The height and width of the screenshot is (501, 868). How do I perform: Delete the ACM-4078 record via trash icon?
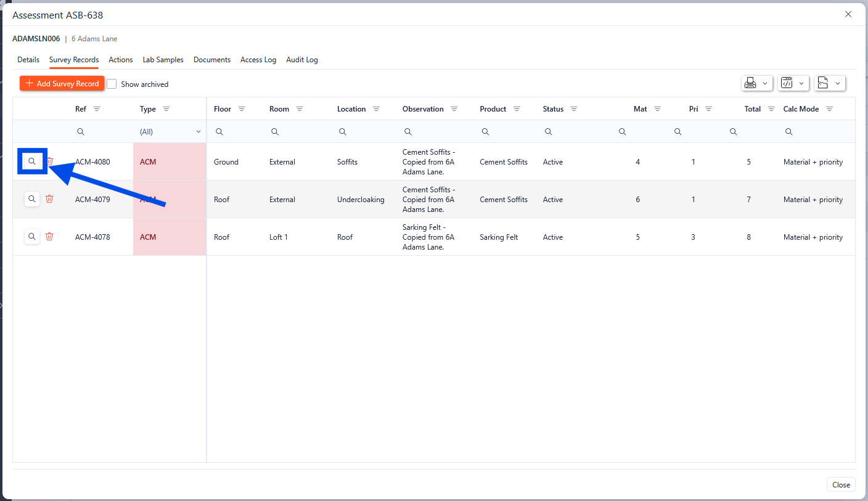tap(49, 237)
